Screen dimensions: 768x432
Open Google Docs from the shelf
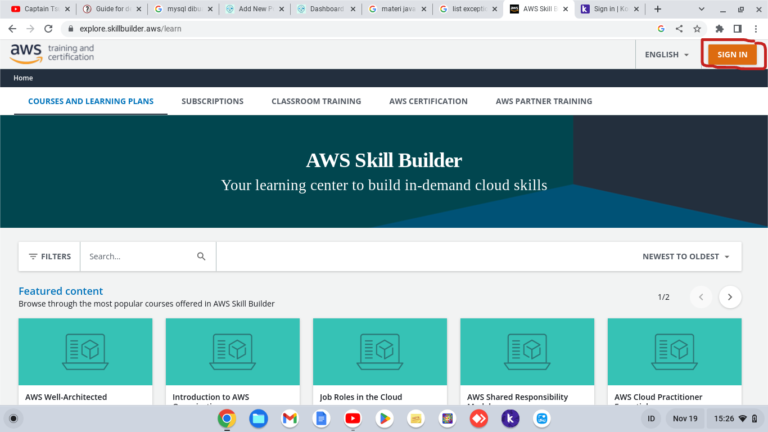click(x=321, y=418)
